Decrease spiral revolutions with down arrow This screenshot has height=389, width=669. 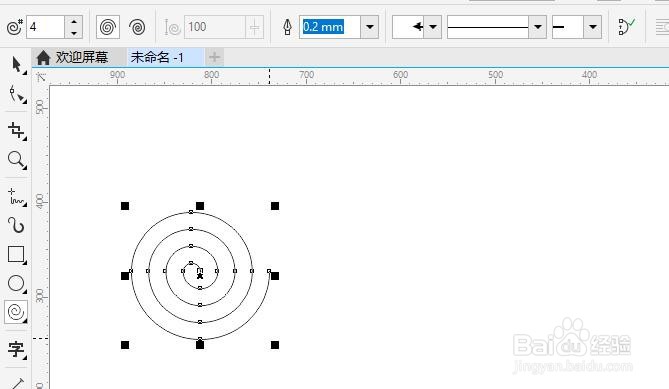74,33
